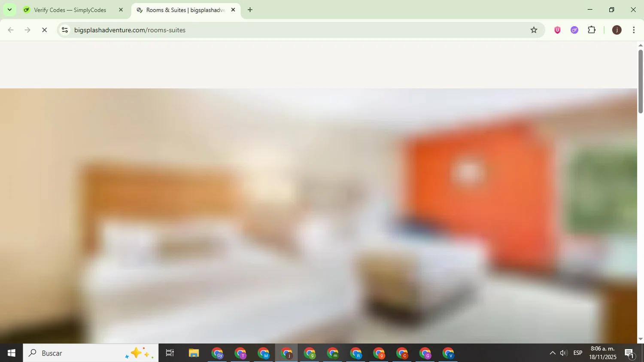Image resolution: width=644 pixels, height=362 pixels.
Task: Open Chrome's three-dot menu
Action: click(634, 30)
